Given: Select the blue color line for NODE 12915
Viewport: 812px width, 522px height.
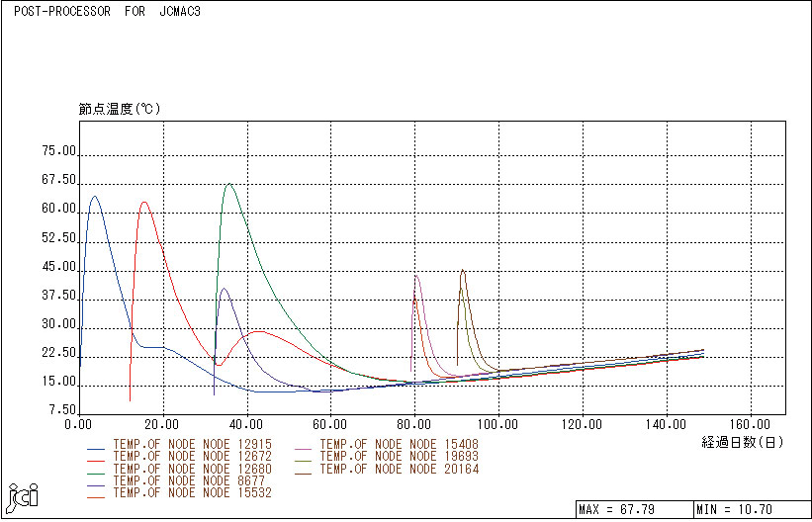Looking at the screenshot, I should [x=96, y=449].
